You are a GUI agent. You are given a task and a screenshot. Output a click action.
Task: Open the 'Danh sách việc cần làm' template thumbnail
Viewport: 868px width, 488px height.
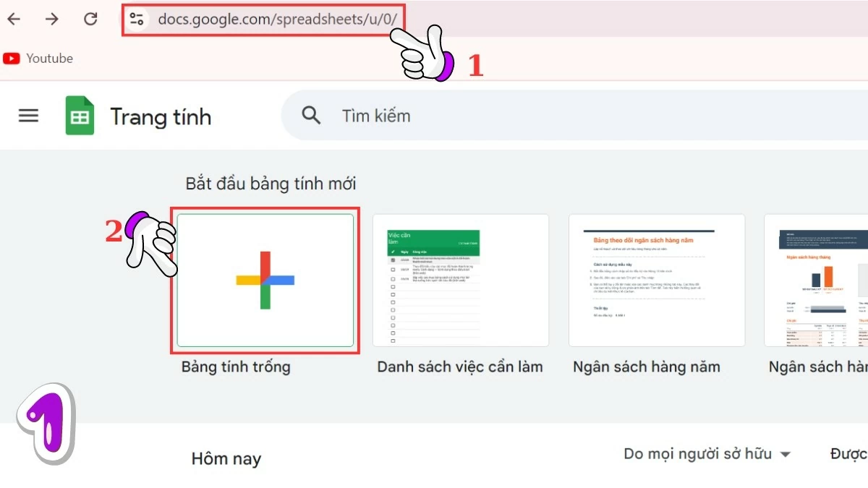coord(461,281)
